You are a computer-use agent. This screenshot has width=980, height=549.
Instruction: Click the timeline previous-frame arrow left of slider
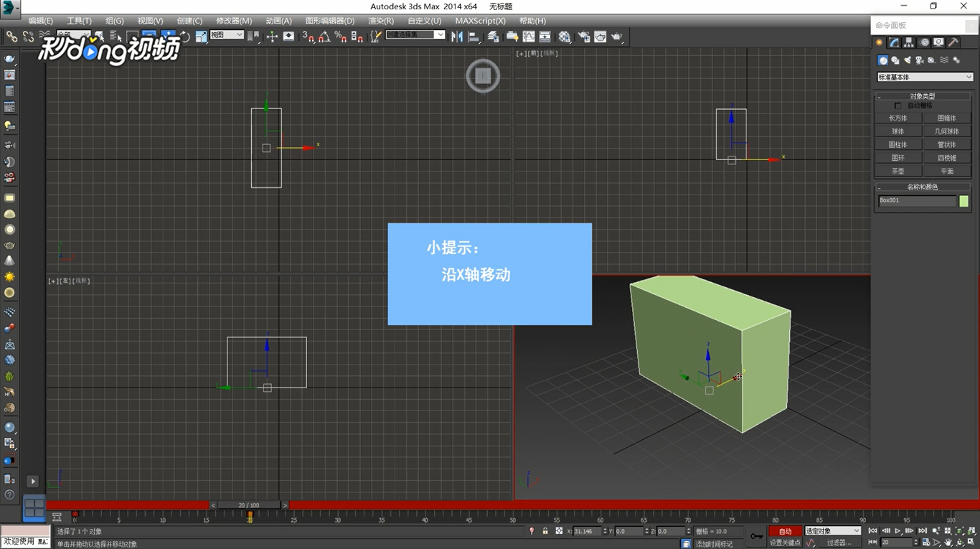tap(213, 505)
